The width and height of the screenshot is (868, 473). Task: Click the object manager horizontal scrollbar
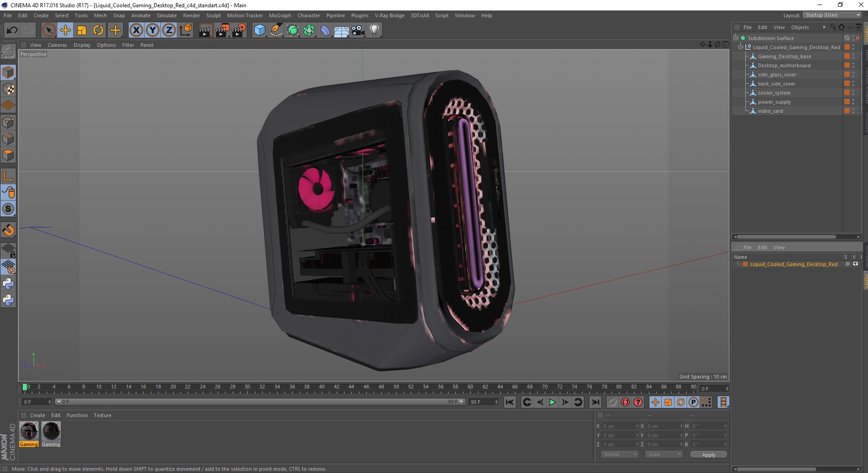(x=786, y=237)
